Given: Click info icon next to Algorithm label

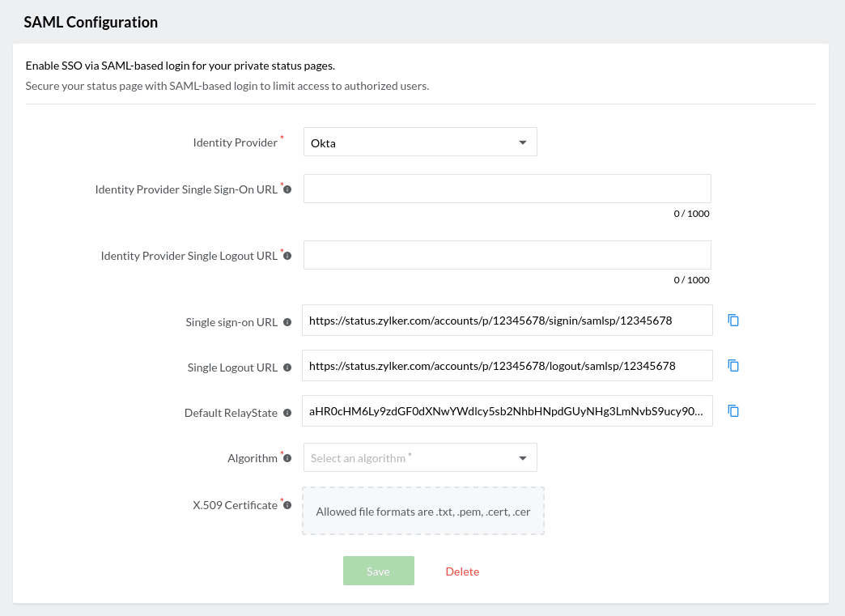Looking at the screenshot, I should tap(287, 458).
